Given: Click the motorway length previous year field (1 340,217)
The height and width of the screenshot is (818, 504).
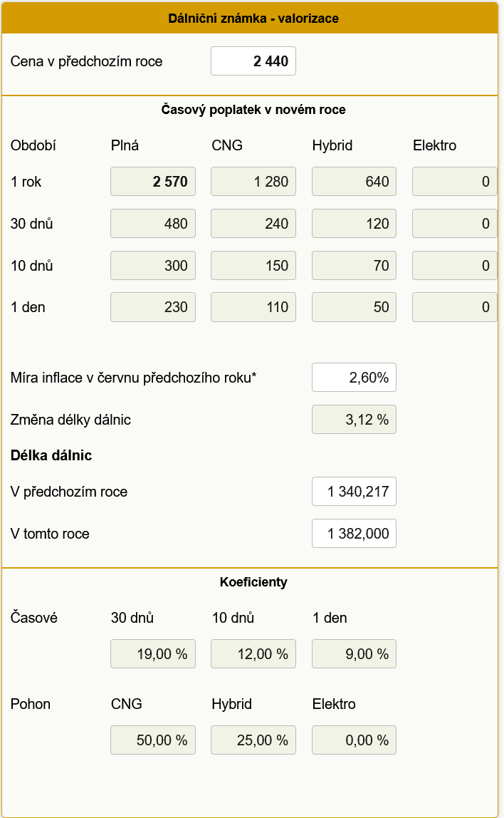Looking at the screenshot, I should [354, 492].
